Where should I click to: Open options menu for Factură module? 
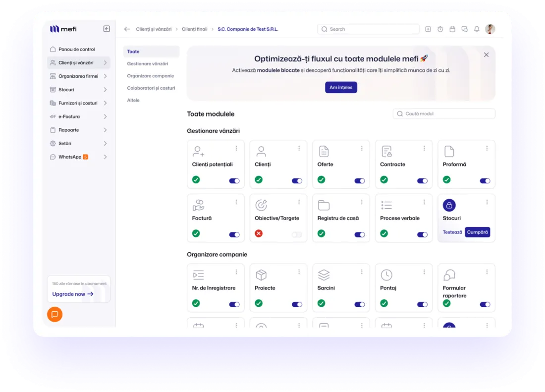(236, 202)
